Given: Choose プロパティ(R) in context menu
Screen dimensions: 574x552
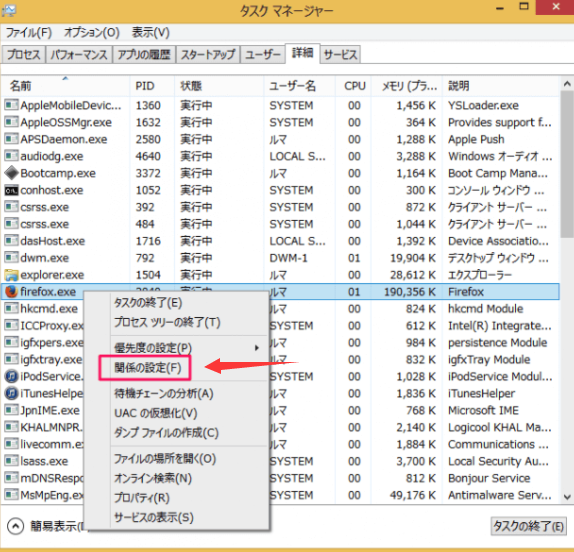Looking at the screenshot, I should [x=189, y=498].
